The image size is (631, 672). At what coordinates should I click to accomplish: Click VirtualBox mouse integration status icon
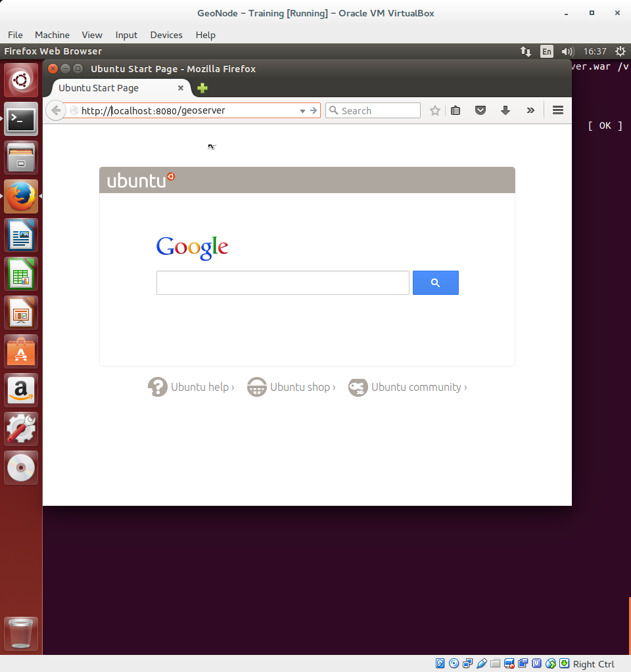point(551,663)
